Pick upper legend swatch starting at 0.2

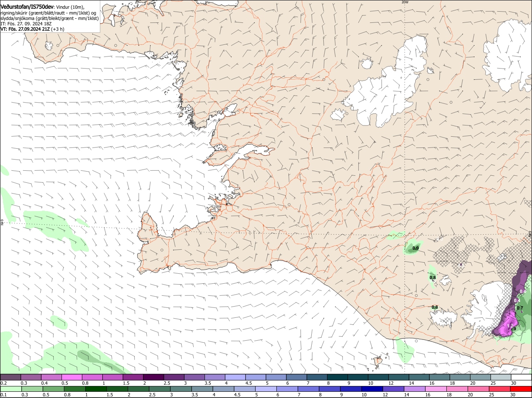[x=10, y=377]
